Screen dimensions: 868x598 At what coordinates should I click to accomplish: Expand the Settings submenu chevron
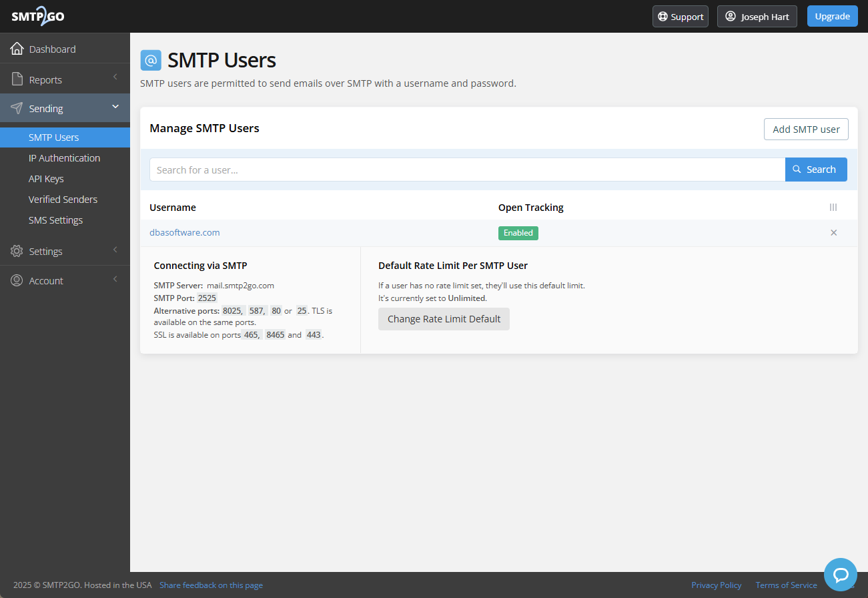click(x=115, y=250)
